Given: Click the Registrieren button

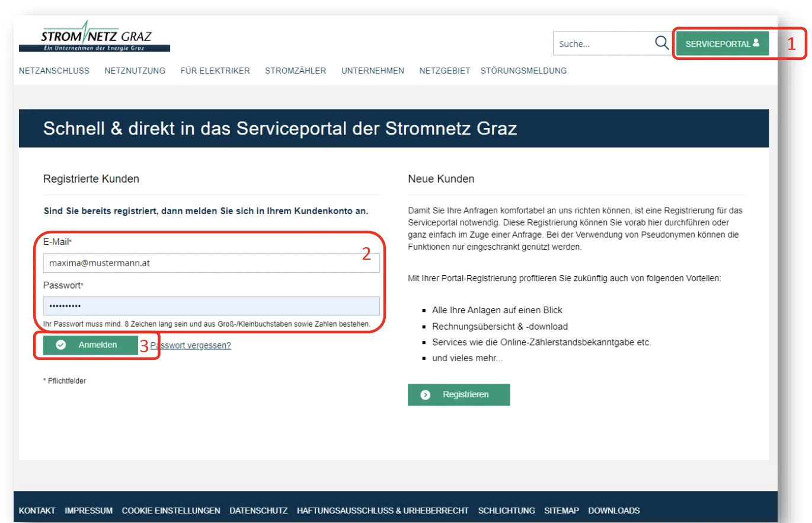Looking at the screenshot, I should click(459, 395).
